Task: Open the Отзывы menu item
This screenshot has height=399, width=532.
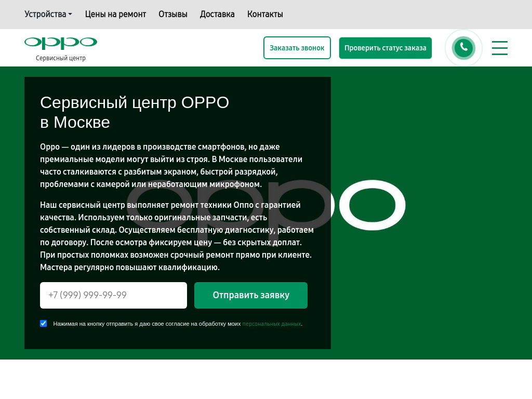Action: pos(172,14)
